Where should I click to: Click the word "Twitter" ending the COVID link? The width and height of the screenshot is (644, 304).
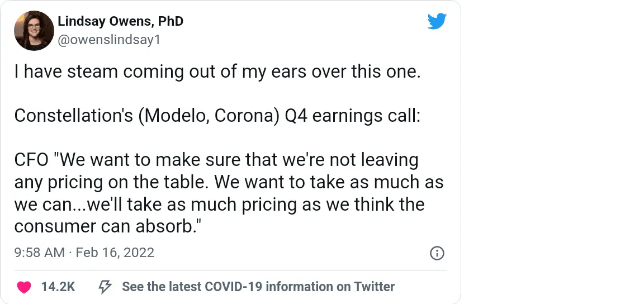click(x=374, y=287)
